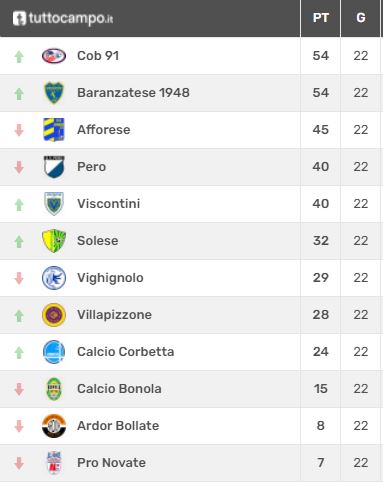Sort the table by PT column header

[x=321, y=18]
